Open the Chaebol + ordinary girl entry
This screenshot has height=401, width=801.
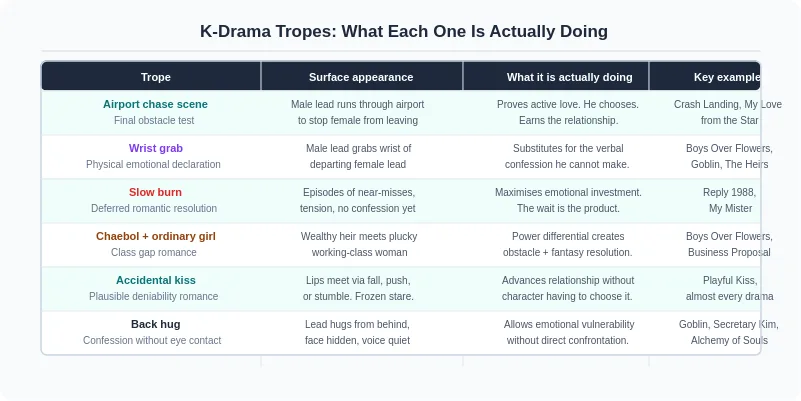click(155, 236)
